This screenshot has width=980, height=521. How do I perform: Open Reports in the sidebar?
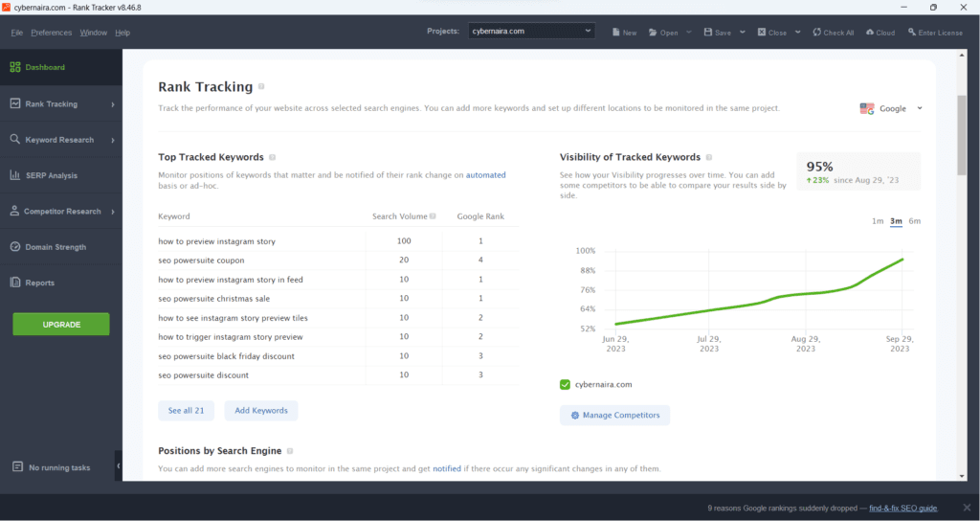click(60, 283)
